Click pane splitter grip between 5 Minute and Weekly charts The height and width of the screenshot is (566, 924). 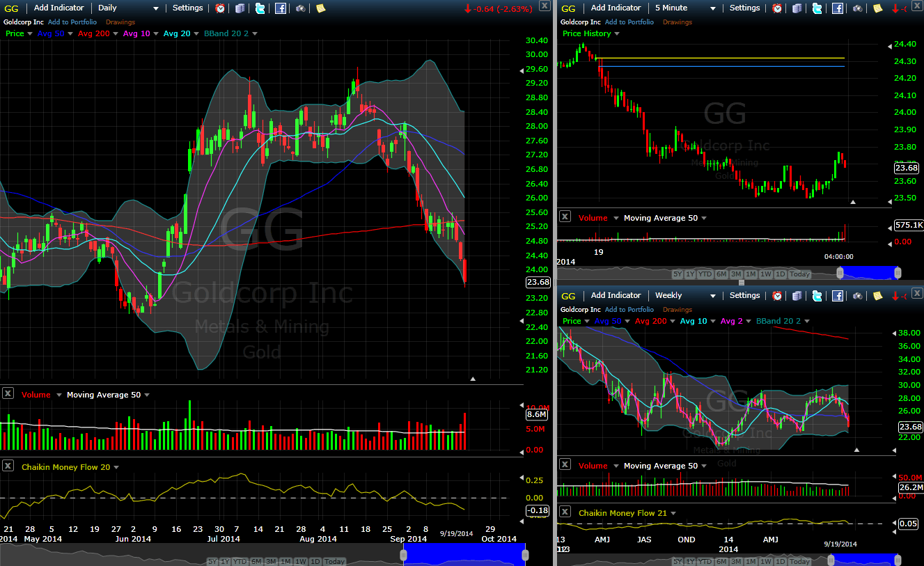click(741, 283)
